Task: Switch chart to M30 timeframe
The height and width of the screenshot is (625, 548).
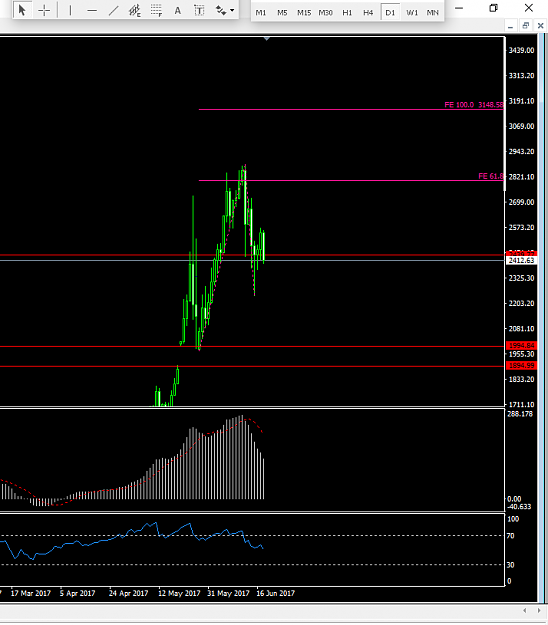Action: click(x=326, y=13)
